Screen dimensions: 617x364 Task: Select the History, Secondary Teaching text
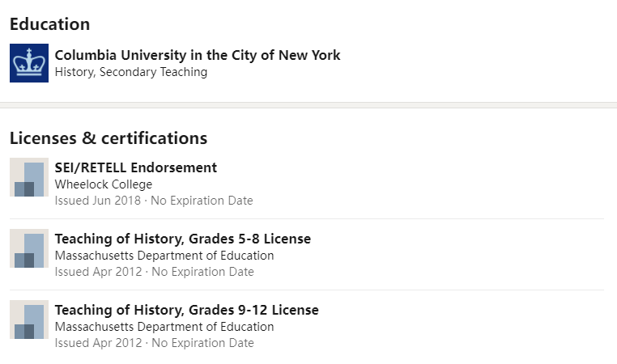(131, 72)
